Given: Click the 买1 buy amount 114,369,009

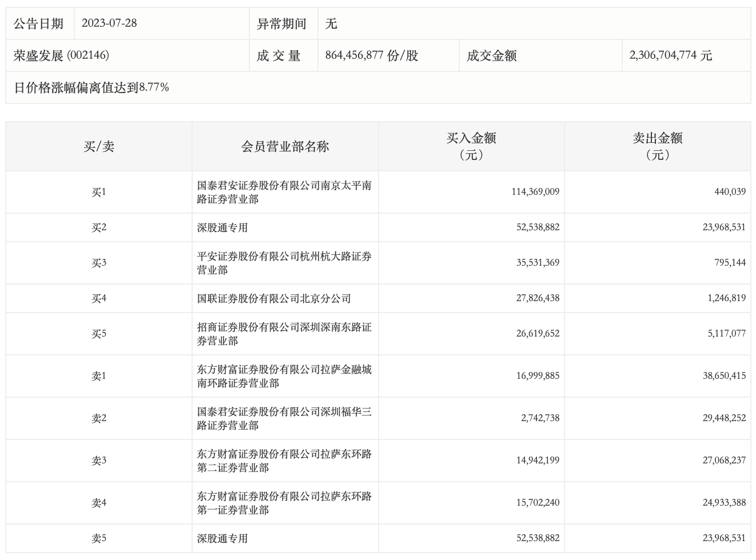Looking at the screenshot, I should pos(535,192).
